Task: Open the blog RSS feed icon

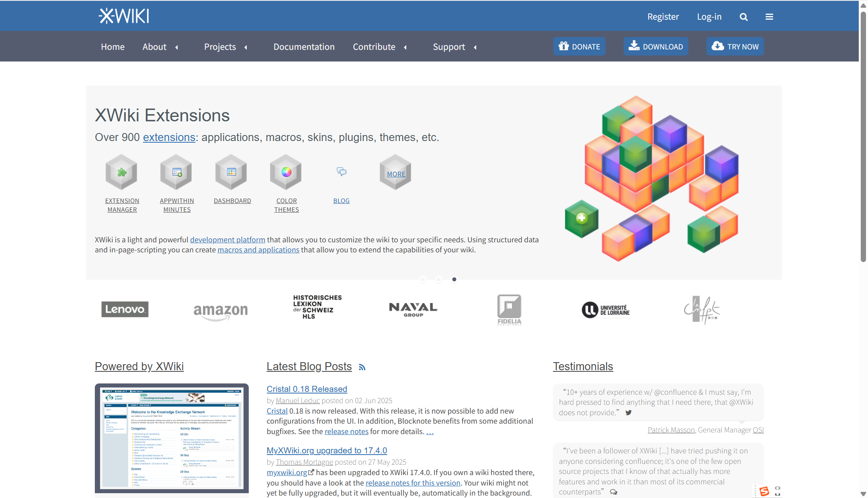Action: pyautogui.click(x=362, y=367)
